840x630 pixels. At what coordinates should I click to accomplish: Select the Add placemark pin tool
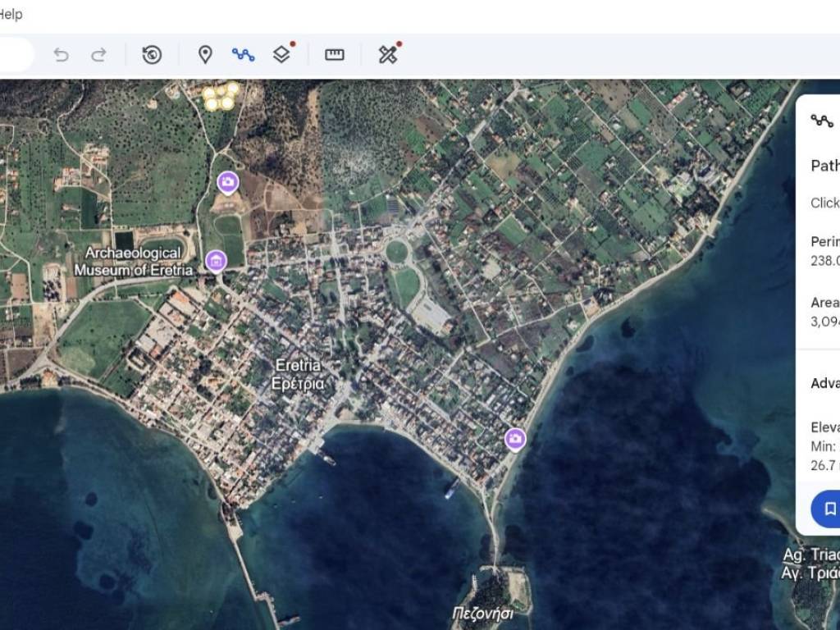(x=205, y=55)
